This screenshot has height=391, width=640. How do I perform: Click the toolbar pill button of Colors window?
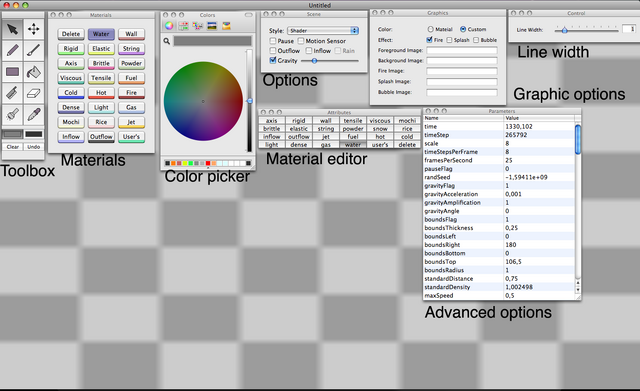(x=249, y=15)
